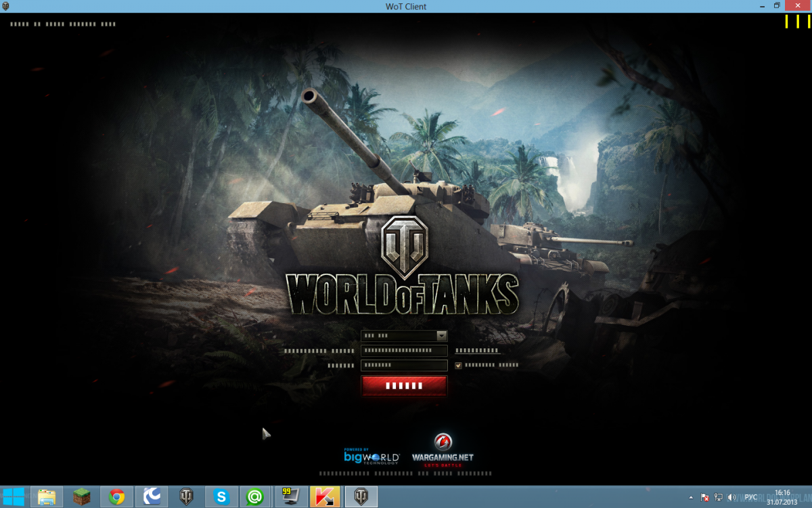Image resolution: width=812 pixels, height=508 pixels.
Task: Launch Minecraft from the taskbar
Action: tap(82, 496)
